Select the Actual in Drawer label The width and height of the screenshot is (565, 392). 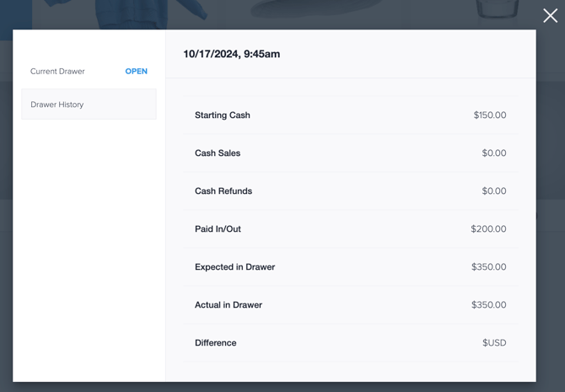point(229,305)
